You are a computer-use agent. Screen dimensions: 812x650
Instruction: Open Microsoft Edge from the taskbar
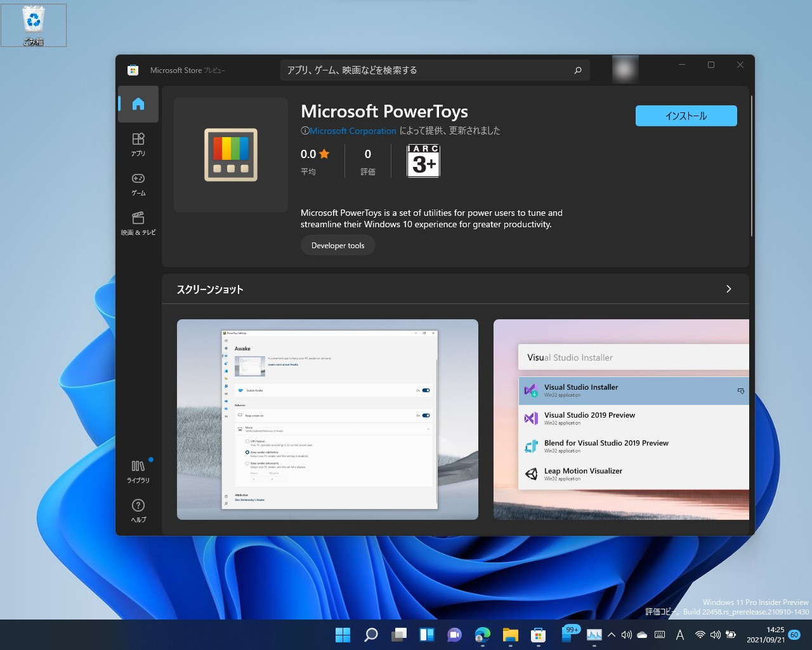(x=482, y=635)
